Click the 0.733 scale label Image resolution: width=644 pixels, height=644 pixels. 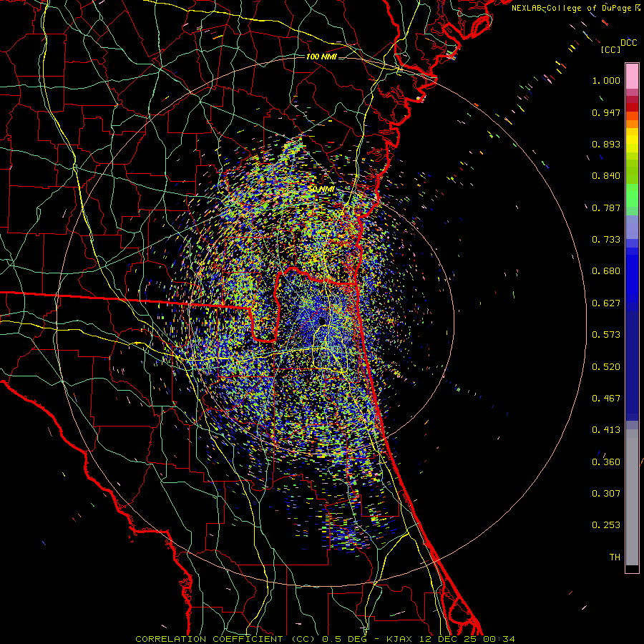click(606, 240)
